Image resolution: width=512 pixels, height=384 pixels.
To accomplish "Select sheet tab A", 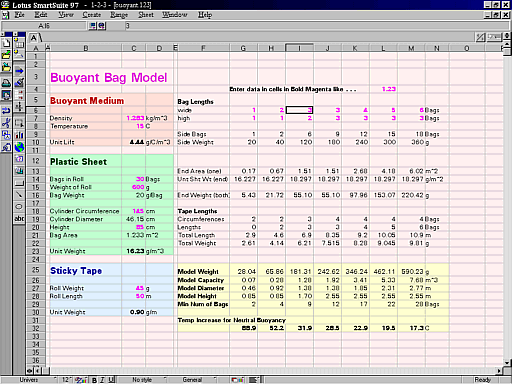I will point(34,38).
